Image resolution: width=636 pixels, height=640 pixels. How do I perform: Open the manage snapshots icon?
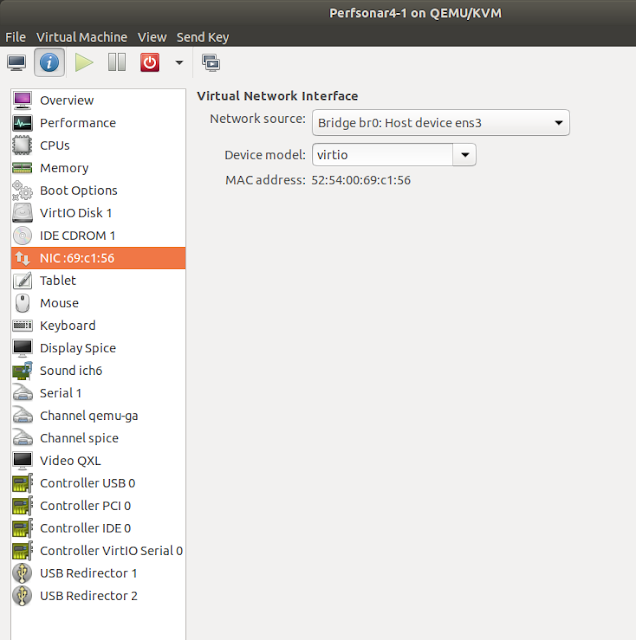[x=211, y=63]
